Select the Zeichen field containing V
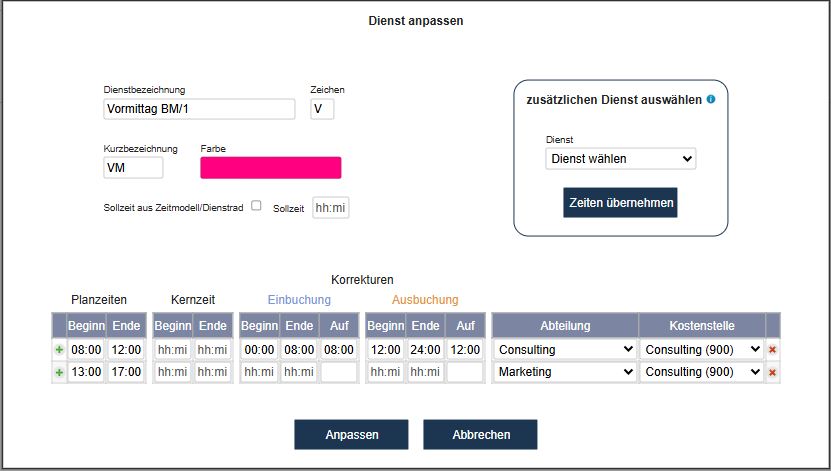Image resolution: width=831 pixels, height=471 pixels. coord(322,109)
